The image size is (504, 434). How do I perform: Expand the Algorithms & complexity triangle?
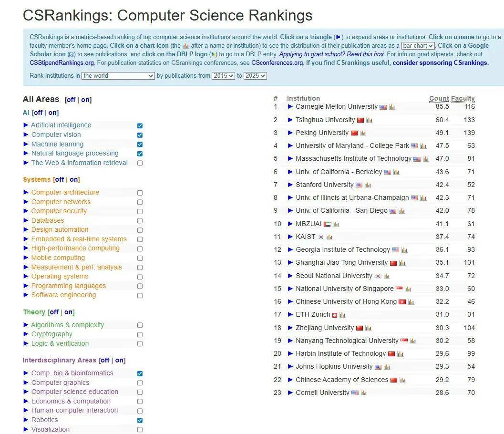click(26, 325)
